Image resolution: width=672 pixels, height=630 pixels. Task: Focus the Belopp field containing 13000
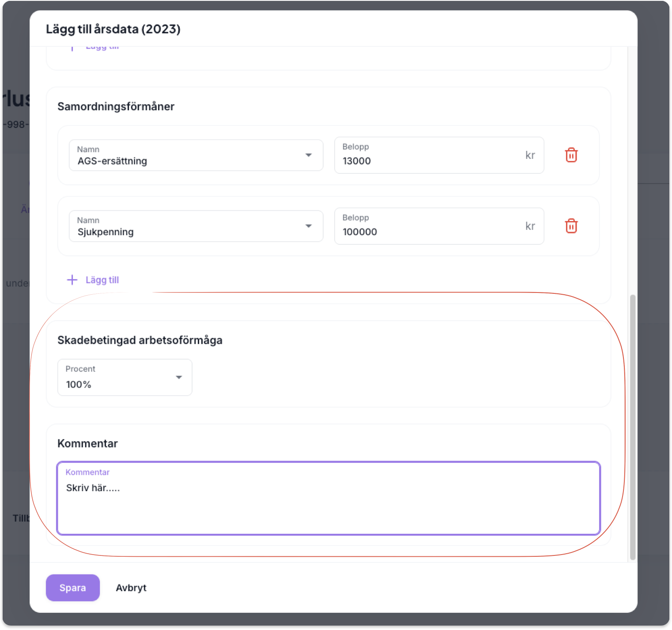coord(428,161)
